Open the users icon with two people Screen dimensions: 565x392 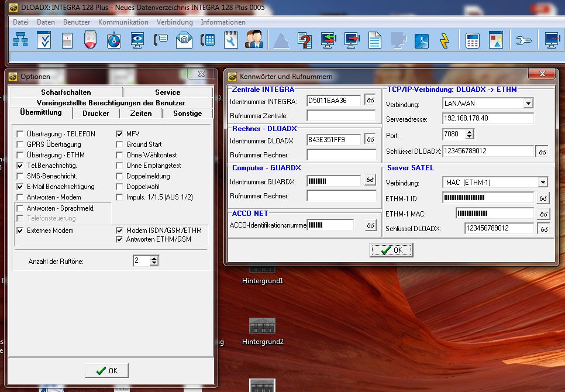click(254, 40)
